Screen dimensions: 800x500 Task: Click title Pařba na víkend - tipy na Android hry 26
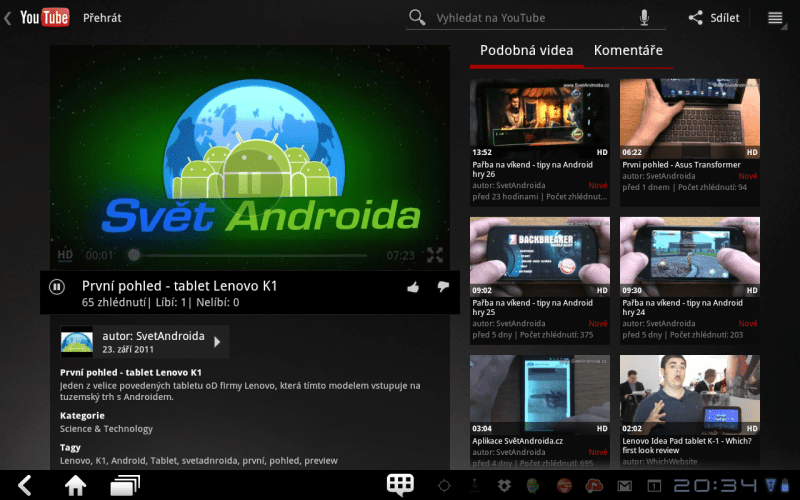[x=533, y=169]
